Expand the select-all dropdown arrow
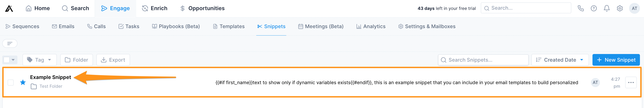Viewport: 644px width, 108px height. coord(13,60)
